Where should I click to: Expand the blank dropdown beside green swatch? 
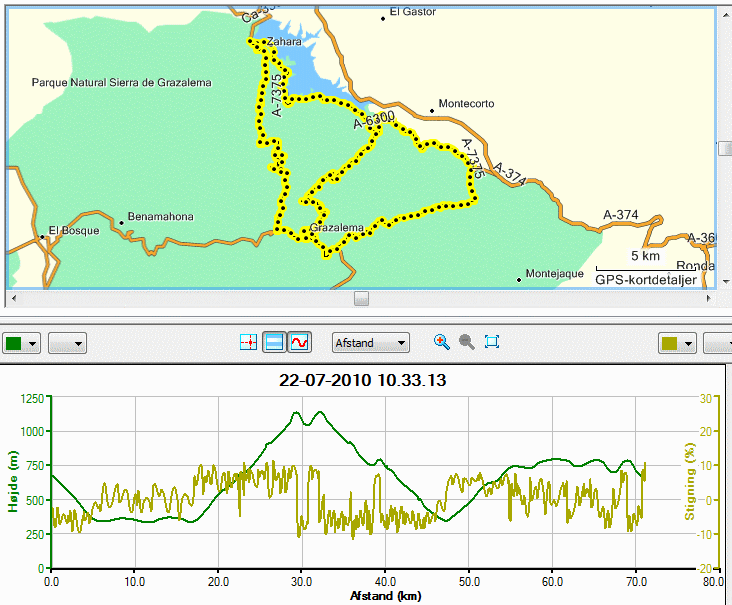tap(67, 343)
